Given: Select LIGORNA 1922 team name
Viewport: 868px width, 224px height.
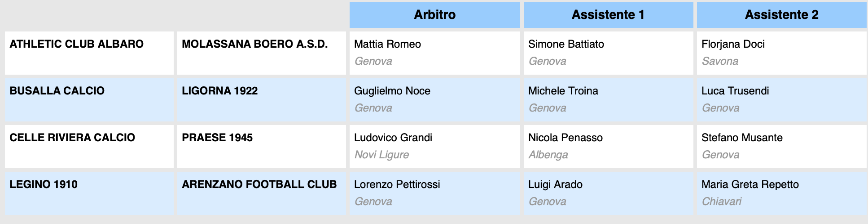Looking at the screenshot, I should [x=219, y=91].
